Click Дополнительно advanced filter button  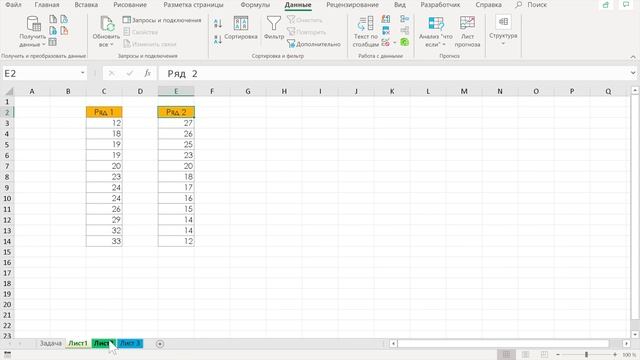click(313, 44)
